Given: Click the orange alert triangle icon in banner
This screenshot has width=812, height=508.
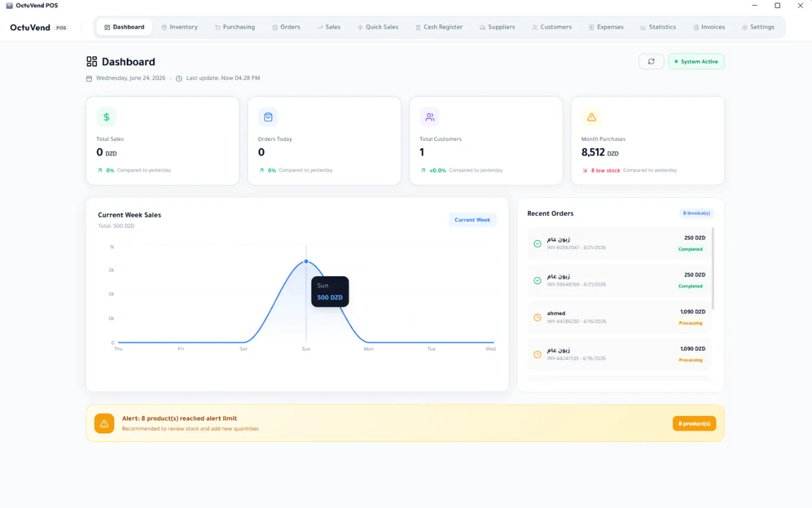Looking at the screenshot, I should pos(104,424).
